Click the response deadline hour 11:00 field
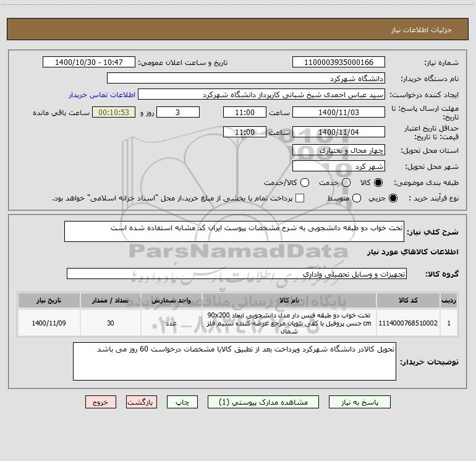This screenshot has width=476, height=461. pyautogui.click(x=245, y=112)
